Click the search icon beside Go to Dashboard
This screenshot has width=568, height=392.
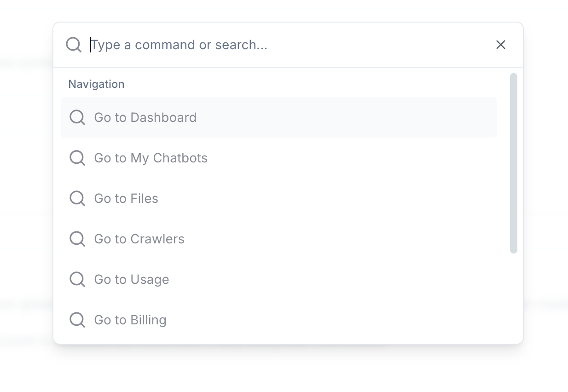[x=77, y=117]
